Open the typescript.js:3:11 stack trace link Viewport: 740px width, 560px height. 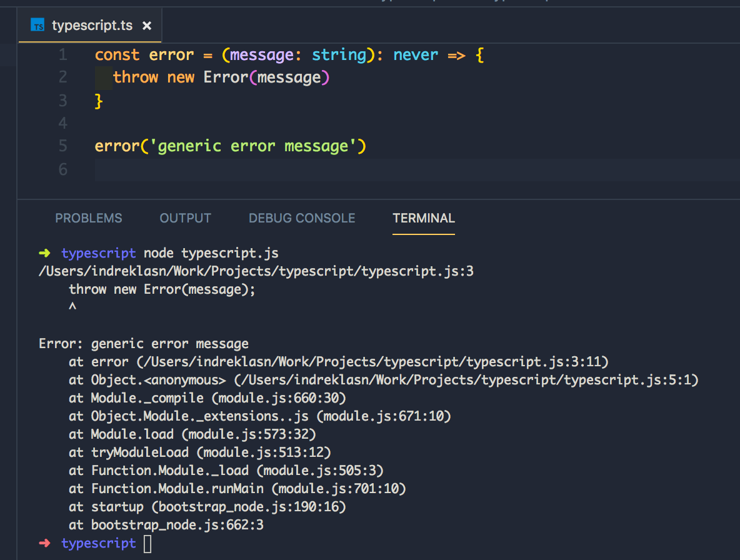click(x=373, y=362)
